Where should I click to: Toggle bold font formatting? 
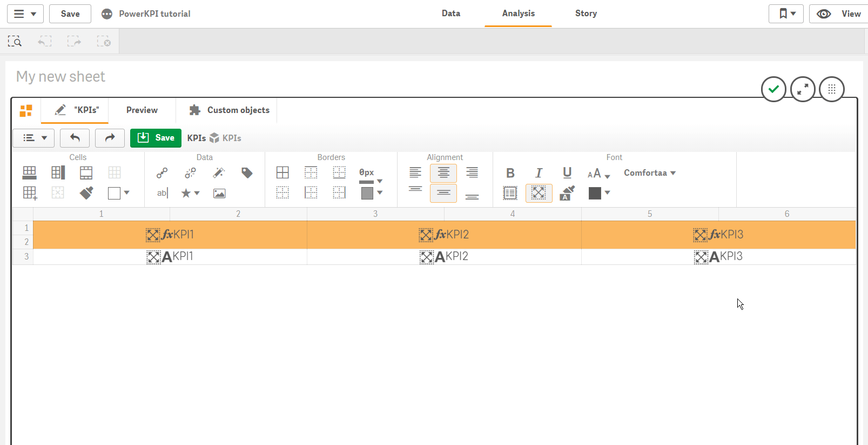[x=510, y=173]
